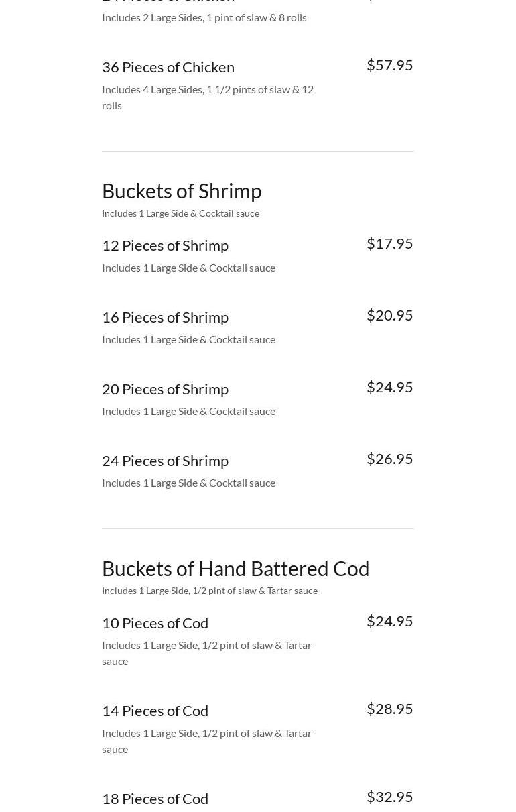Click the description under 14 Pieces of Cod
This screenshot has width=516, height=812.
tap(206, 741)
